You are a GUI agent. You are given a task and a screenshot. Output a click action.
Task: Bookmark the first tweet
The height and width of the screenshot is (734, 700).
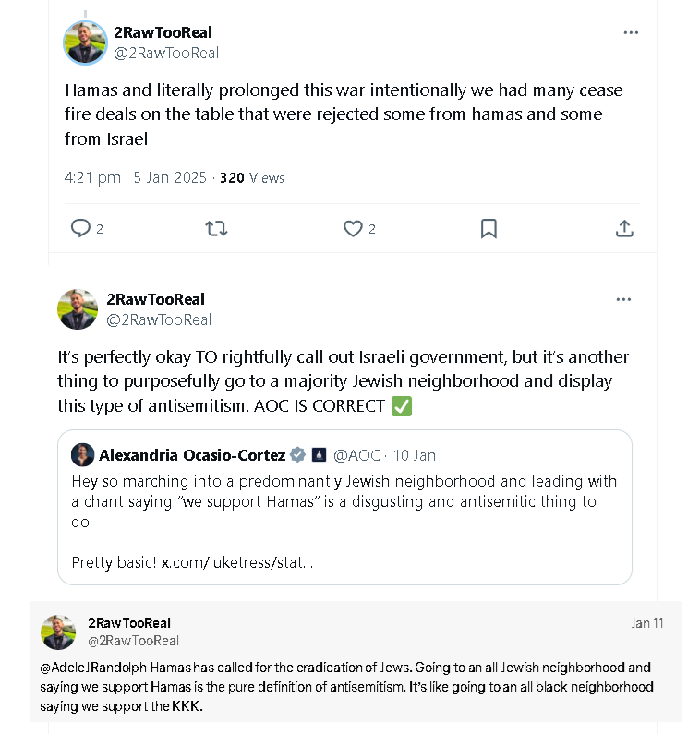pyautogui.click(x=489, y=228)
